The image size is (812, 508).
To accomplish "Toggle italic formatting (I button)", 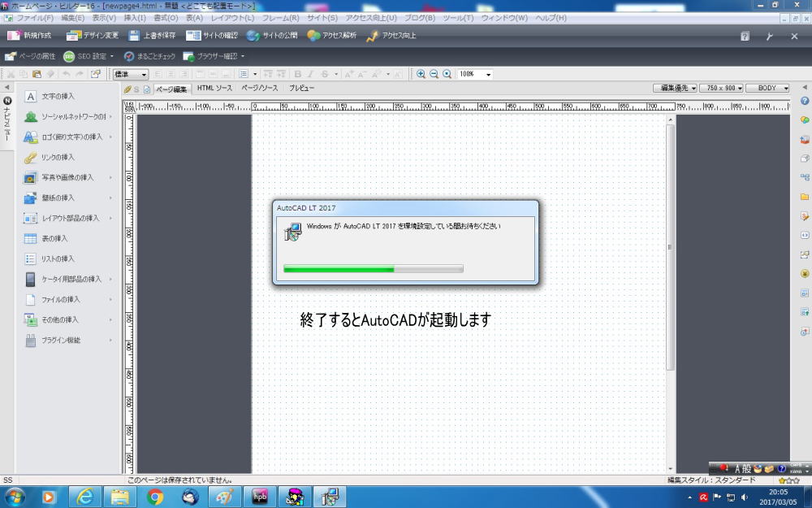I will click(311, 74).
